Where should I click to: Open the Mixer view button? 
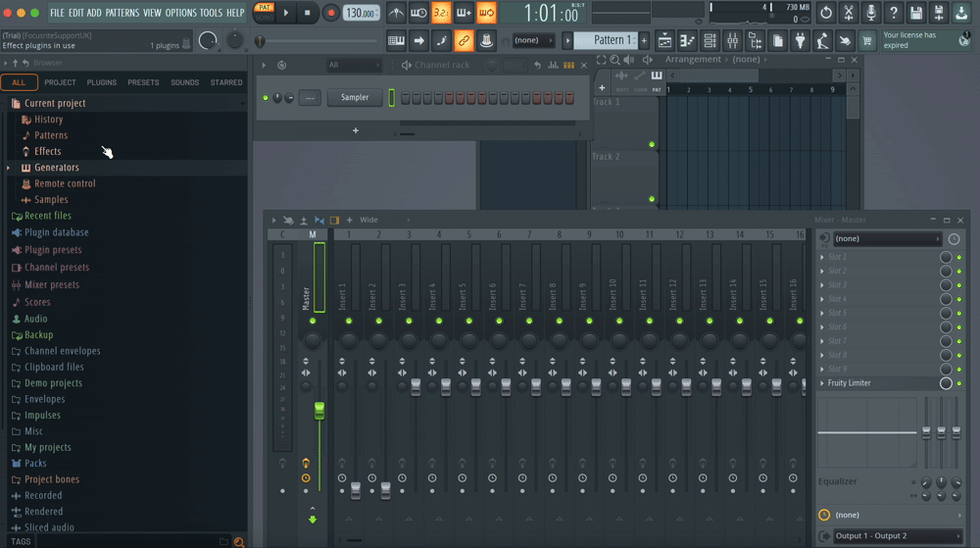coord(732,41)
